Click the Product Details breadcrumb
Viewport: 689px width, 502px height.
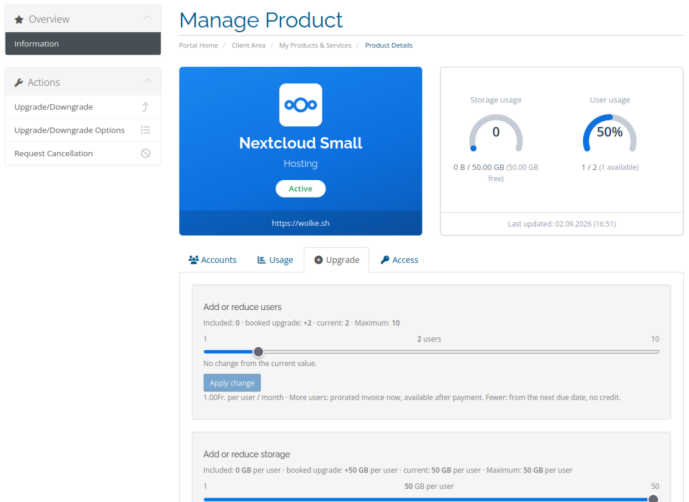[x=389, y=45]
